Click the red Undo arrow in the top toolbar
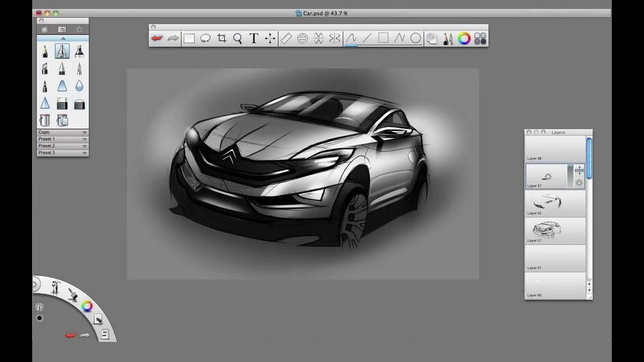Image resolution: width=644 pixels, height=362 pixels. coord(157,38)
